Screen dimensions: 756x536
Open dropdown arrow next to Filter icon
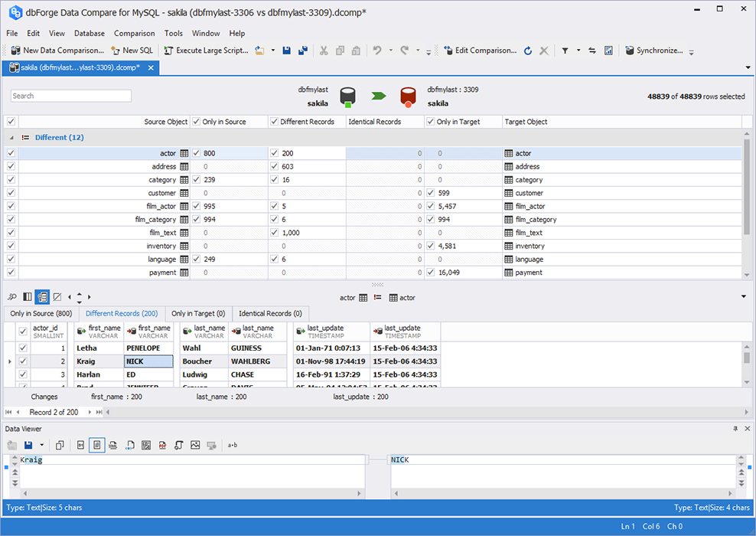coord(578,51)
